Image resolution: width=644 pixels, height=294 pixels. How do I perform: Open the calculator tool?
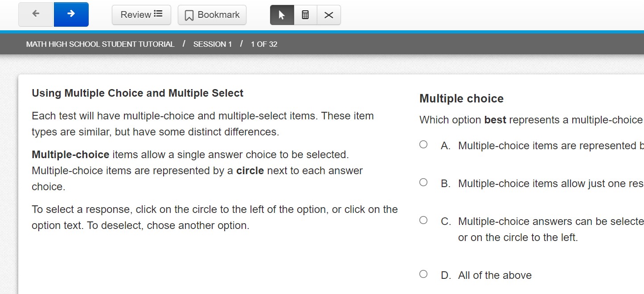click(305, 15)
